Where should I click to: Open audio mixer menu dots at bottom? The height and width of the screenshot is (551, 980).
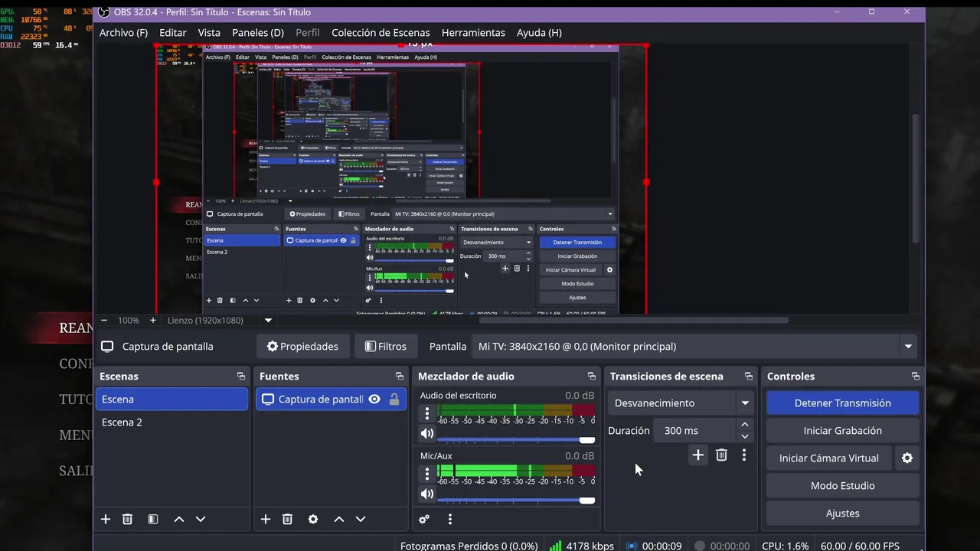click(x=450, y=519)
